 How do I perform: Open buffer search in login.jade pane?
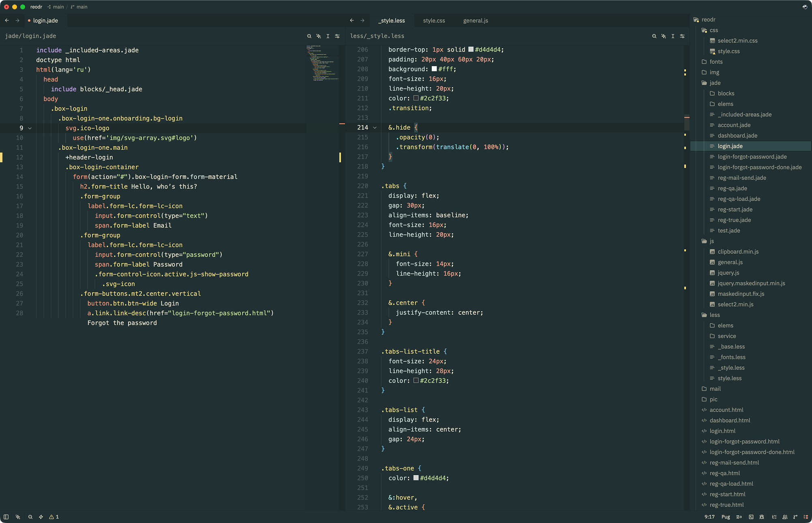pos(309,36)
